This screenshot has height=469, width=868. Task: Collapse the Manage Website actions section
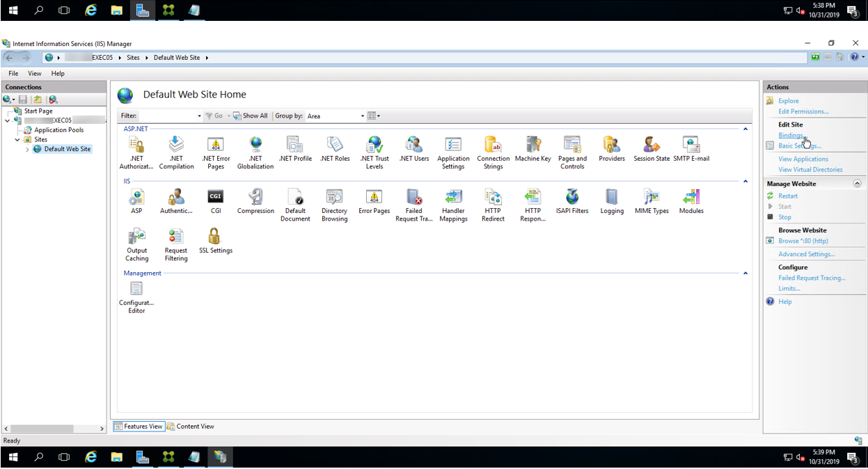pyautogui.click(x=857, y=184)
